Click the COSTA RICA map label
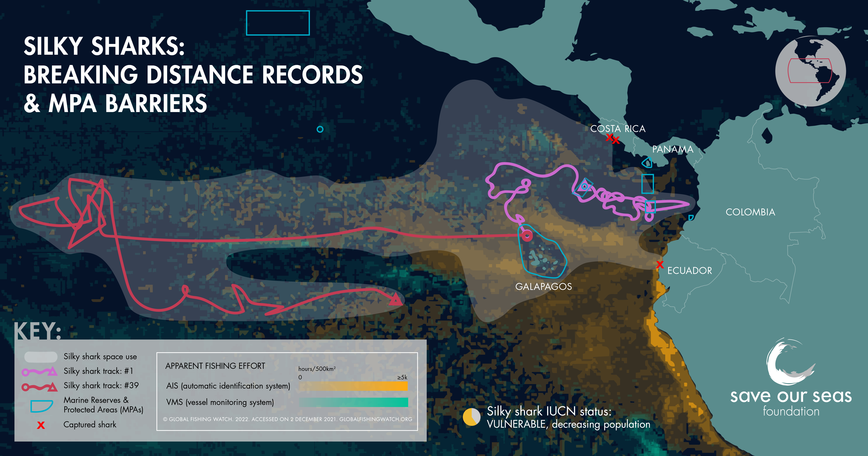The image size is (868, 456). (x=618, y=129)
